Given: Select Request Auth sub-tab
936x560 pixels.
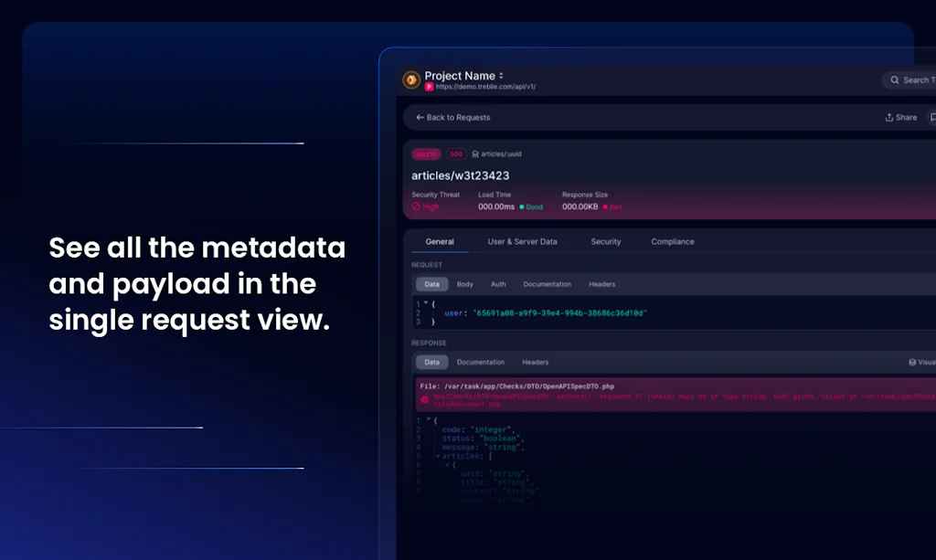Looking at the screenshot, I should click(x=498, y=284).
